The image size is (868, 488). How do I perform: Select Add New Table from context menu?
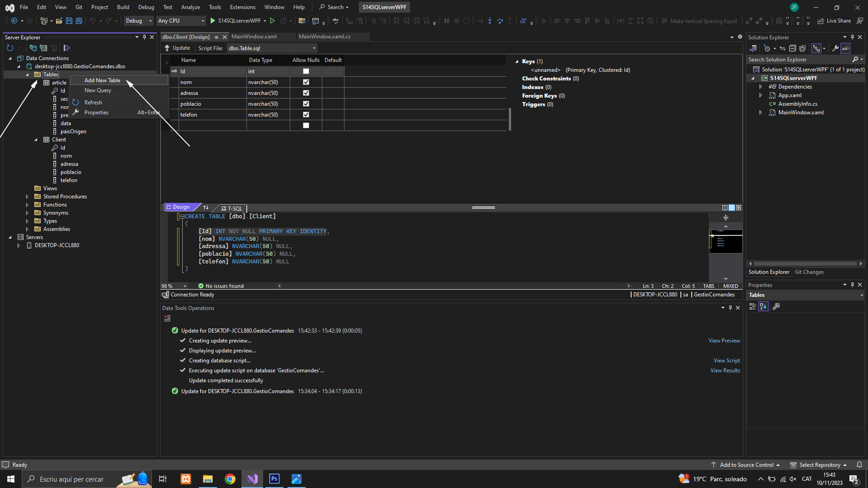pyautogui.click(x=102, y=80)
